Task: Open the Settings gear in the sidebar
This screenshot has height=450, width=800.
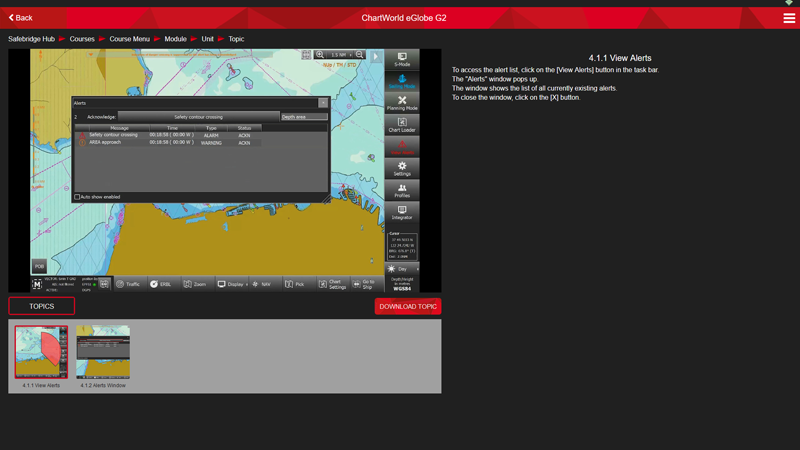Action: coord(402,168)
